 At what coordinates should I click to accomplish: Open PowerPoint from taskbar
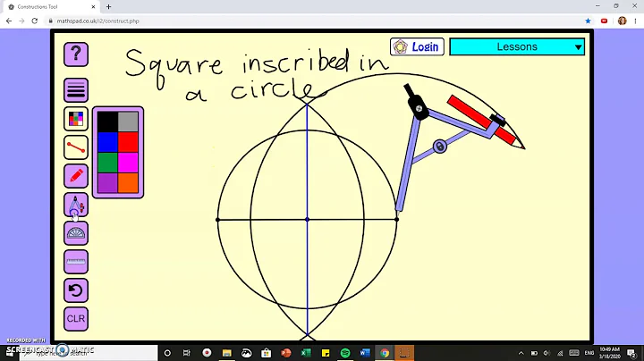(x=286, y=353)
